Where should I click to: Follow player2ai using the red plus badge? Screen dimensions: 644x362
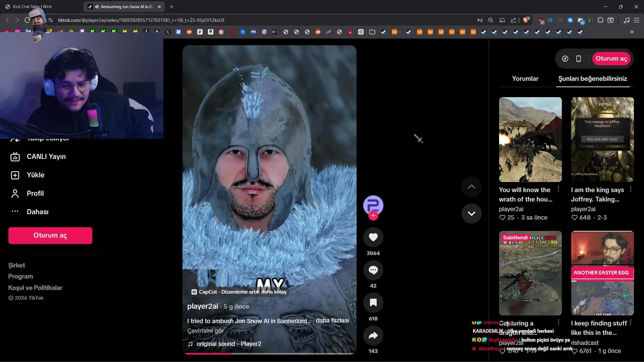pos(373,216)
